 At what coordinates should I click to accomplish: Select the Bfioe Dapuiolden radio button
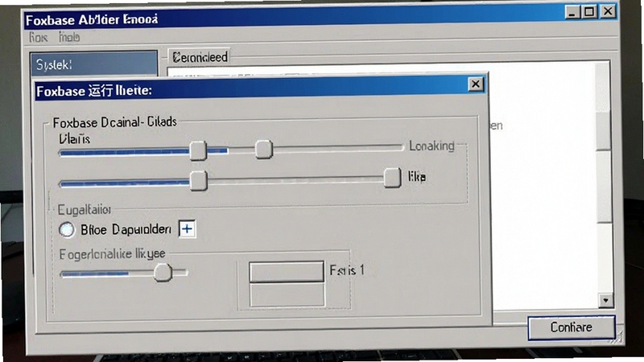pyautogui.click(x=67, y=230)
